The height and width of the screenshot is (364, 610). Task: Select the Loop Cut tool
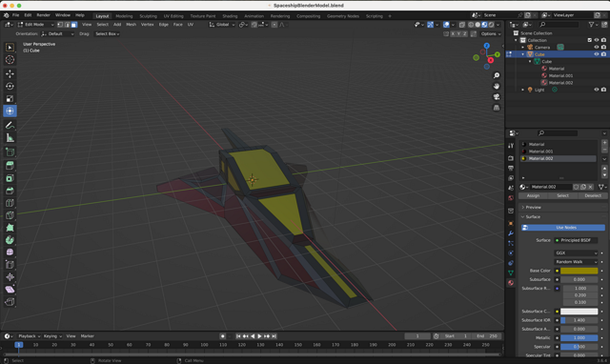click(10, 203)
